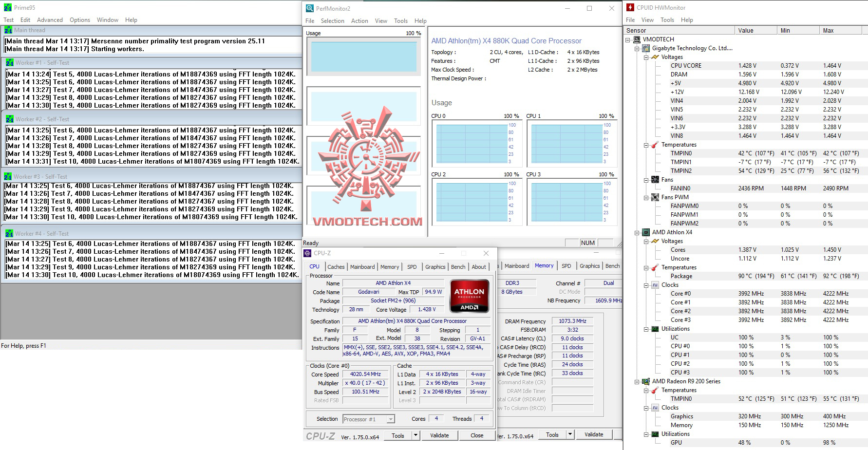
Task: Click the Sensor column header in HWMonitor
Action: click(x=679, y=30)
